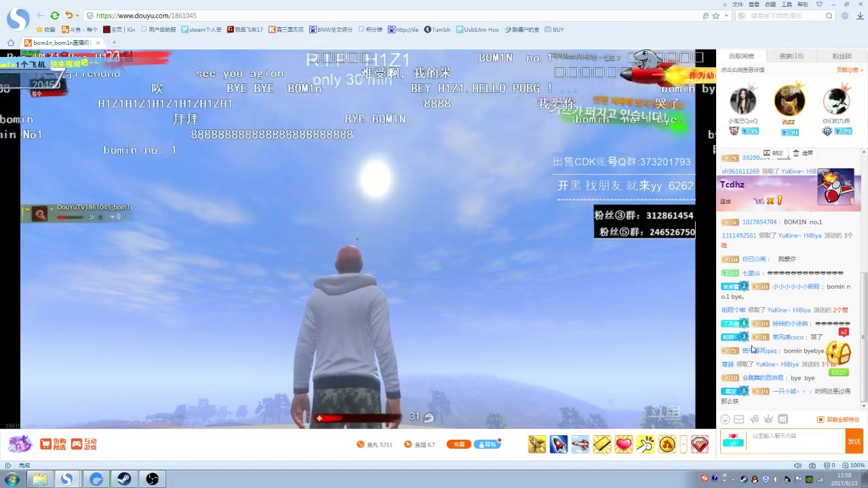Open the 文件 menu
Image resolution: width=868 pixels, height=488 pixels.
[738, 4]
